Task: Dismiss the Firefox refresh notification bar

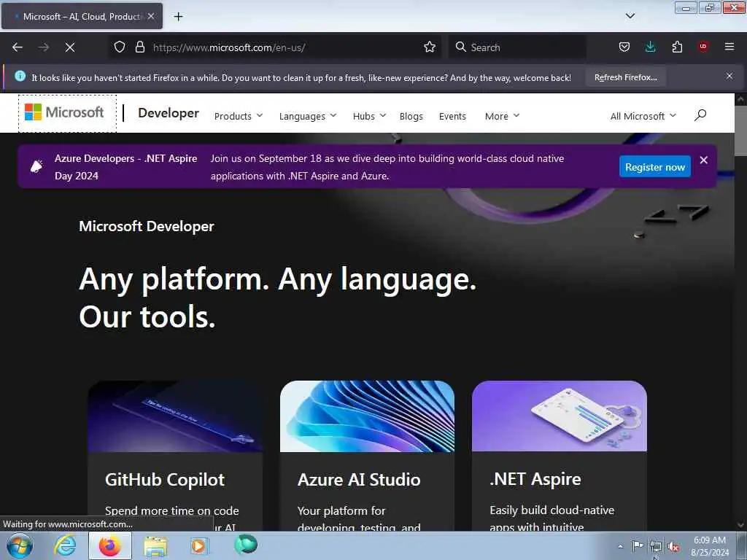Action: pyautogui.click(x=729, y=76)
